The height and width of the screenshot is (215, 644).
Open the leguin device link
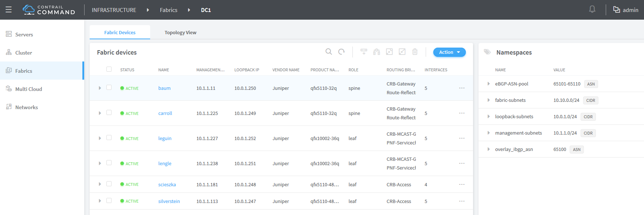tap(165, 138)
